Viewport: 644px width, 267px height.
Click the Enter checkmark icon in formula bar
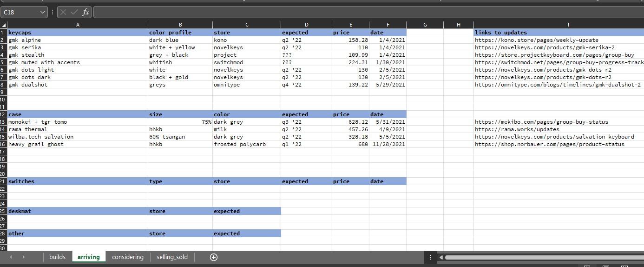coord(74,13)
